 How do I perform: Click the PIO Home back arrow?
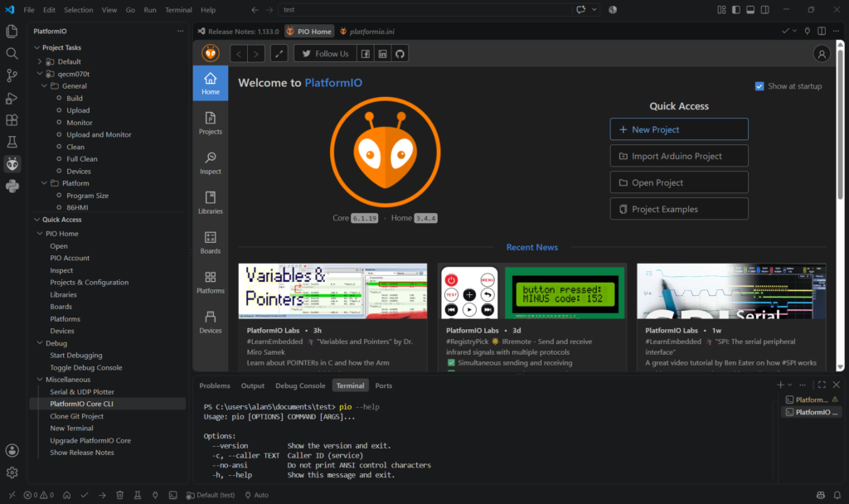pos(239,54)
